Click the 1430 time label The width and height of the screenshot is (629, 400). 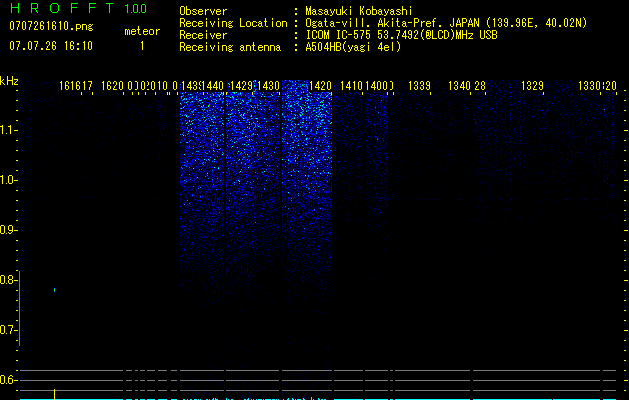pos(268,86)
